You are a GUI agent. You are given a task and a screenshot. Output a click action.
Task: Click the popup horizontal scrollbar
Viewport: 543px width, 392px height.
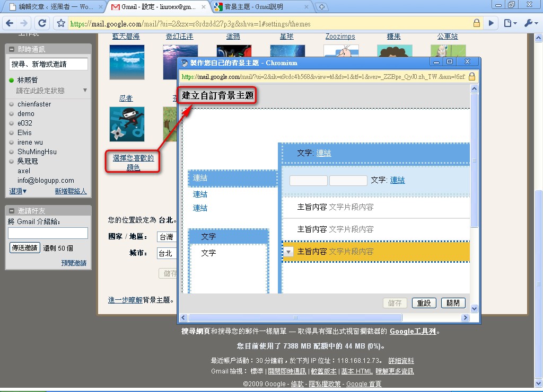pos(295,317)
